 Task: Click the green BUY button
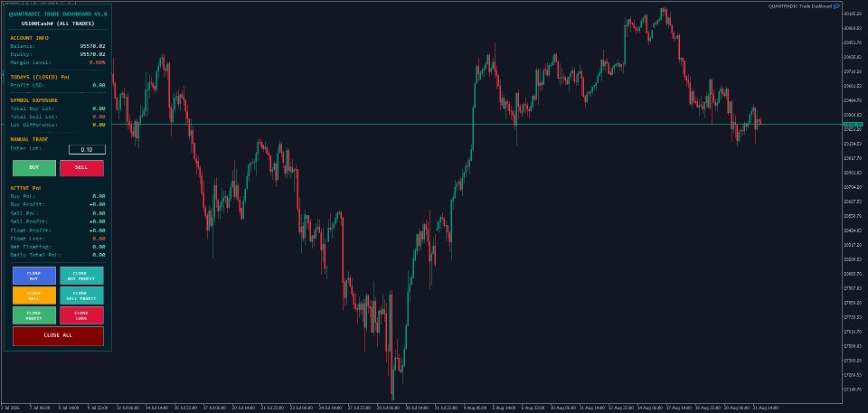(x=34, y=168)
